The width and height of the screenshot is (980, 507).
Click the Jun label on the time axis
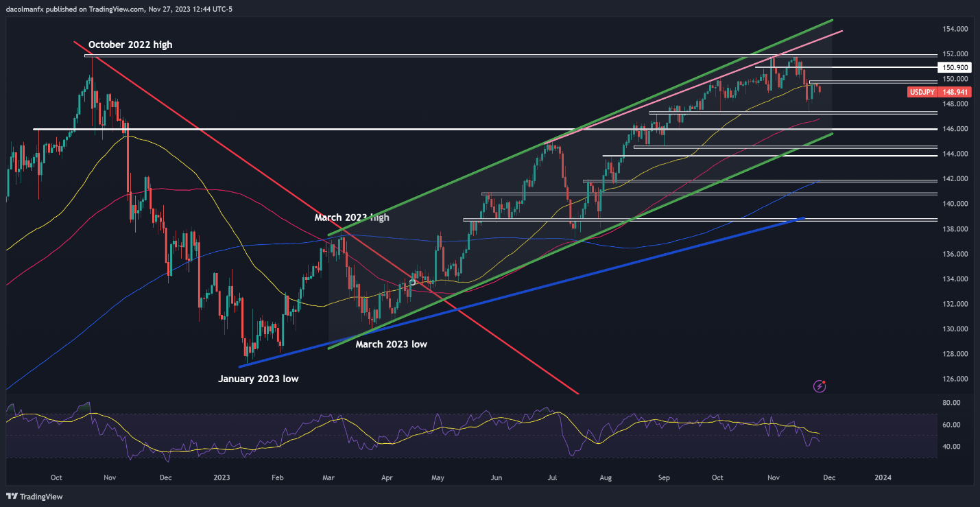click(497, 477)
